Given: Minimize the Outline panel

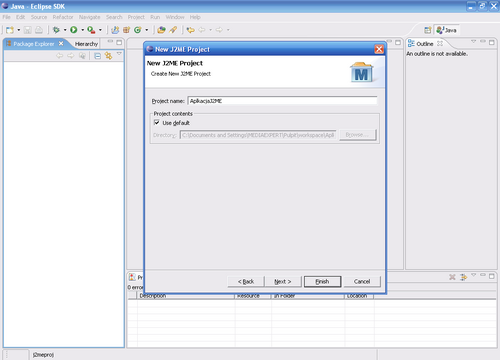Looking at the screenshot, I should pyautogui.click(x=483, y=42).
